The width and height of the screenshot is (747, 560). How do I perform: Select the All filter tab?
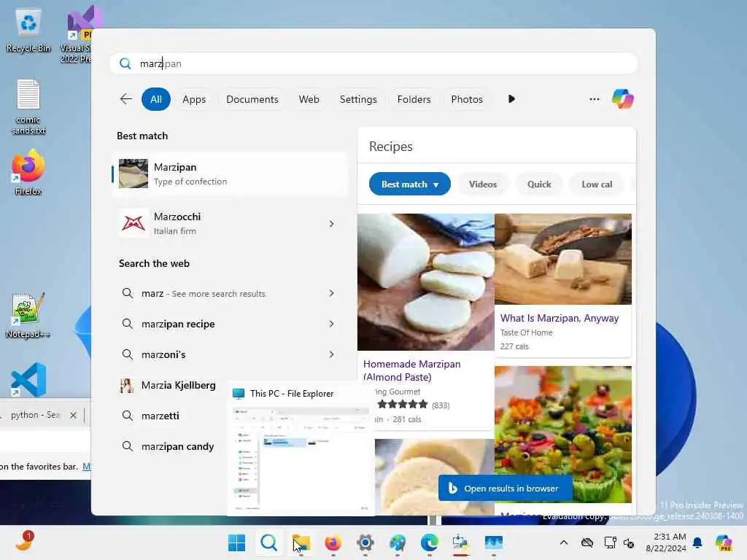[x=156, y=99]
